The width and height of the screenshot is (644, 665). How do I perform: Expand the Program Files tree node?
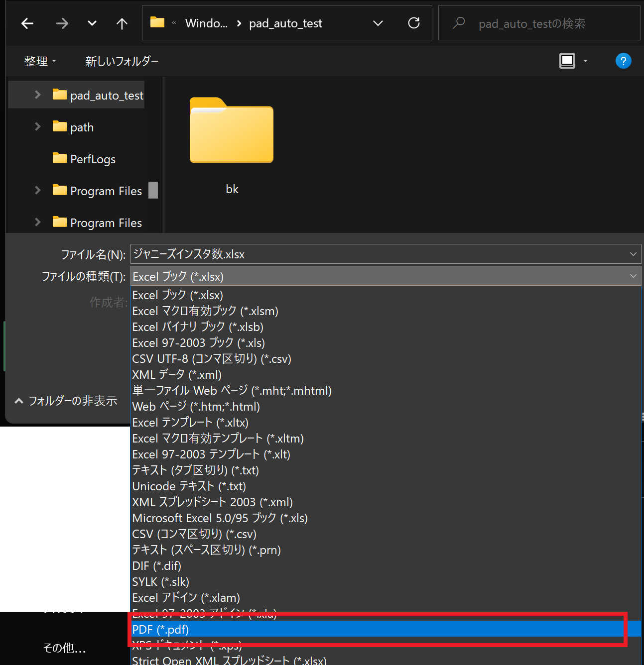point(37,190)
